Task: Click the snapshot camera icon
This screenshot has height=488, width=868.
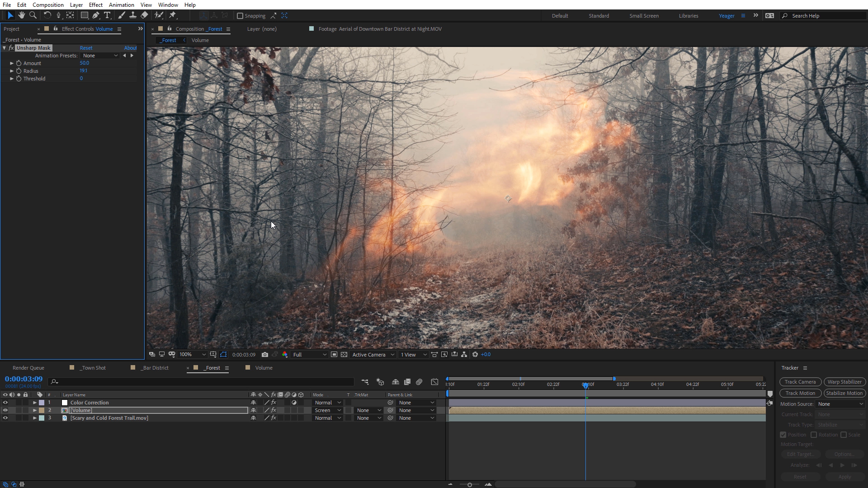Action: coord(265,355)
